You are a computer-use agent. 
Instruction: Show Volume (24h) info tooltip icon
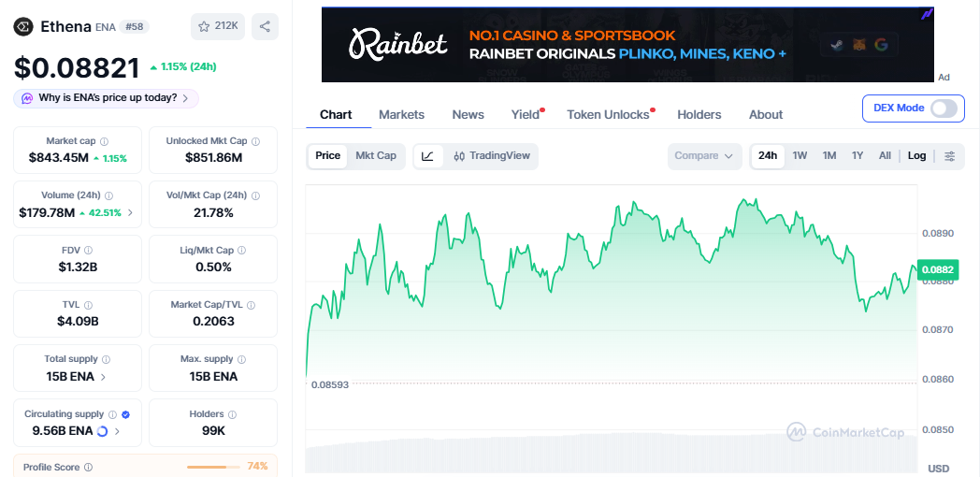[x=109, y=195]
